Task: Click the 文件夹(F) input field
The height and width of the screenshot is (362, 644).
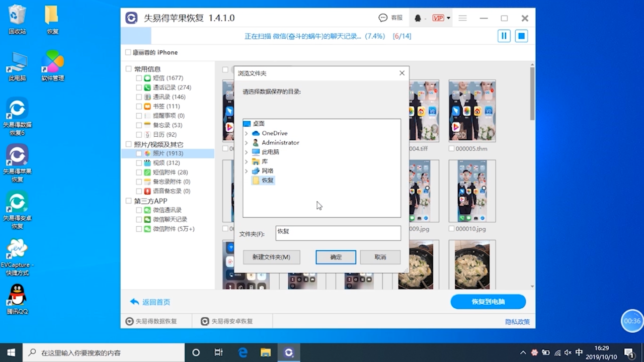Action: point(338,233)
